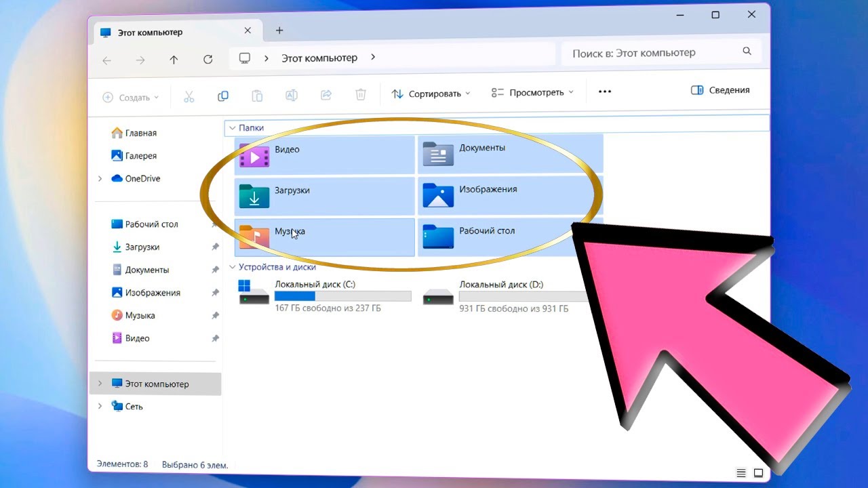Click the Copy icon in toolbar
Screen dimensions: 868x488
[x=223, y=96]
